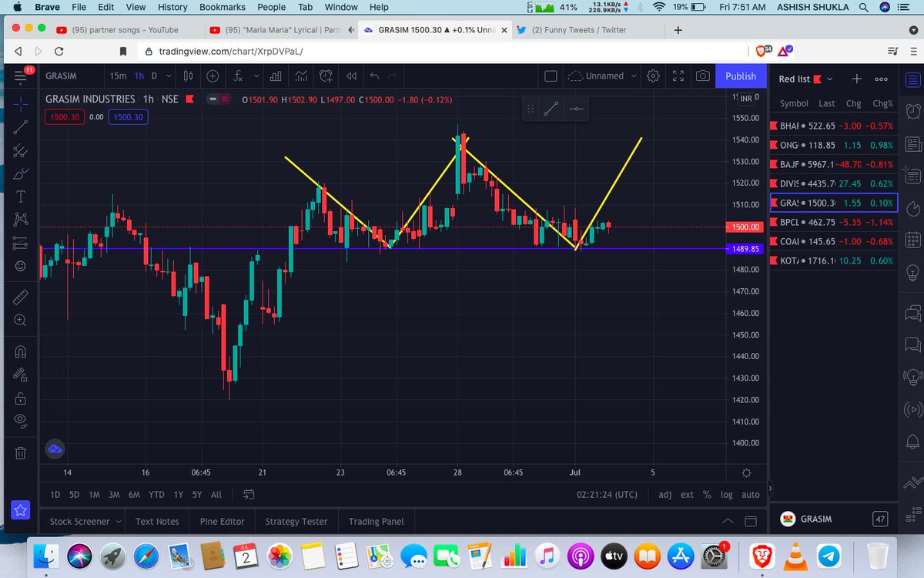
Task: Select the trend line drawing tool
Action: [x=21, y=126]
